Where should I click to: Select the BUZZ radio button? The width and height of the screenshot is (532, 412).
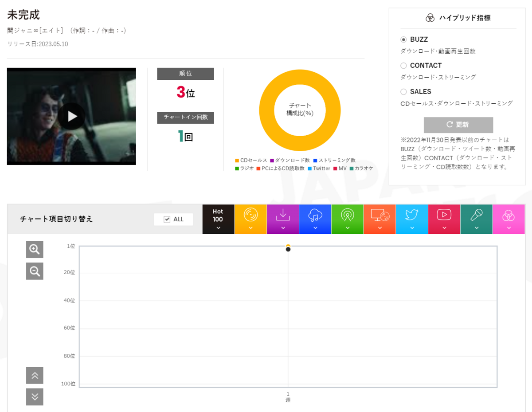[x=403, y=39]
